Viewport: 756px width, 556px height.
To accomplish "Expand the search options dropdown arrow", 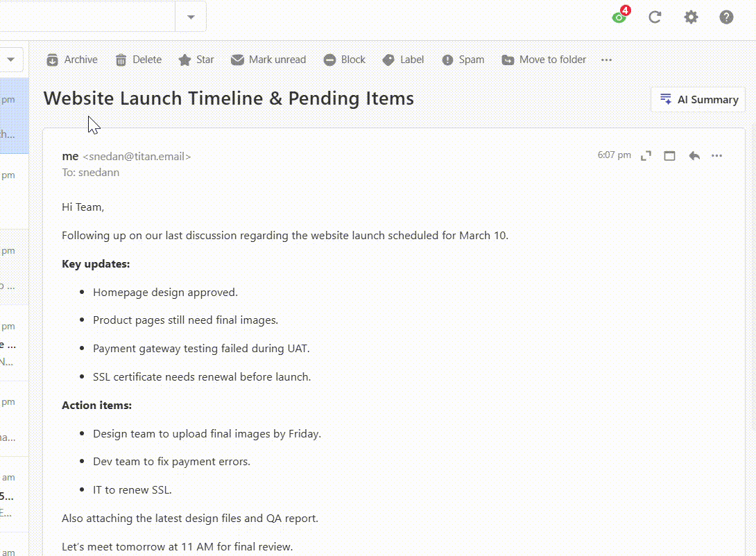I will pyautogui.click(x=191, y=17).
